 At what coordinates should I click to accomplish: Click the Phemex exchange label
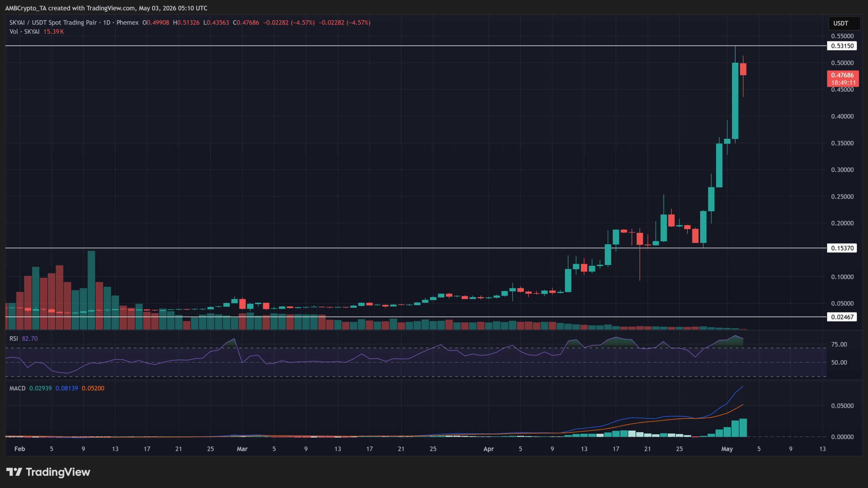click(127, 22)
